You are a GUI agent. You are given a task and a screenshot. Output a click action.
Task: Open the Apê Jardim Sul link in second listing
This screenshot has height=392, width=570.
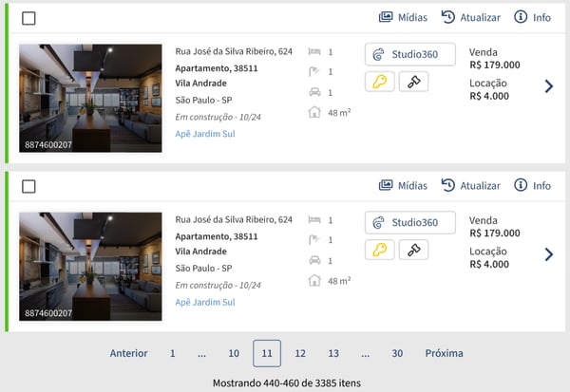[205, 302]
